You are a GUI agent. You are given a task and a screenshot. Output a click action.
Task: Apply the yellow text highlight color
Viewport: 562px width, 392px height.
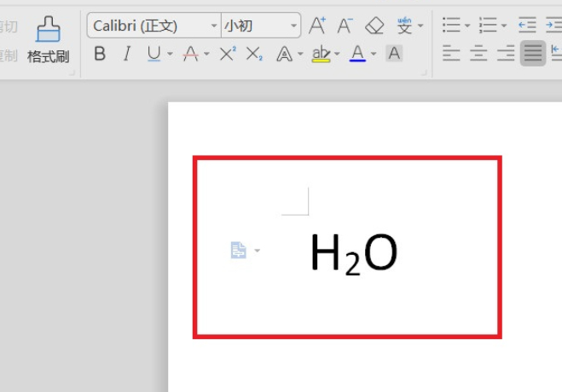click(x=321, y=54)
